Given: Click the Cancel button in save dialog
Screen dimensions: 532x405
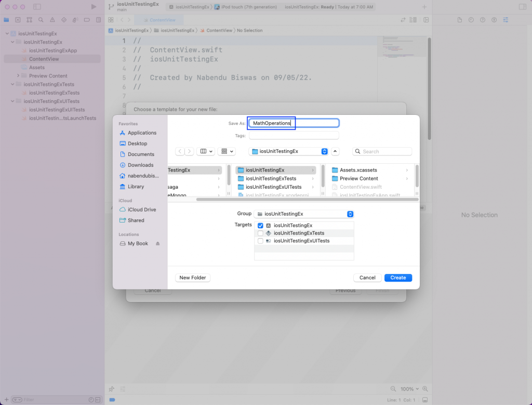Looking at the screenshot, I should point(367,278).
